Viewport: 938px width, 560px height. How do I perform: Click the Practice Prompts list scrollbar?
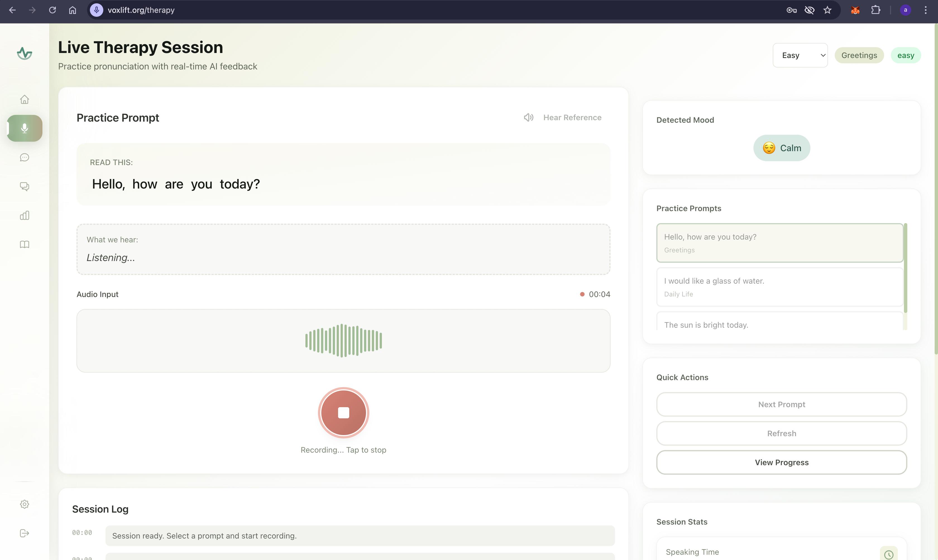pos(905,268)
